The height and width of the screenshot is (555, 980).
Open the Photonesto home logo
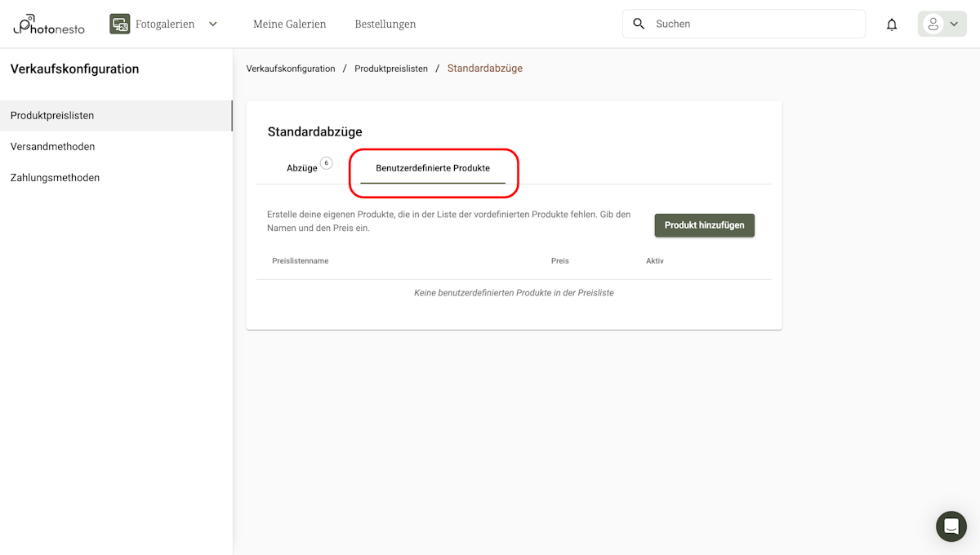tap(47, 24)
